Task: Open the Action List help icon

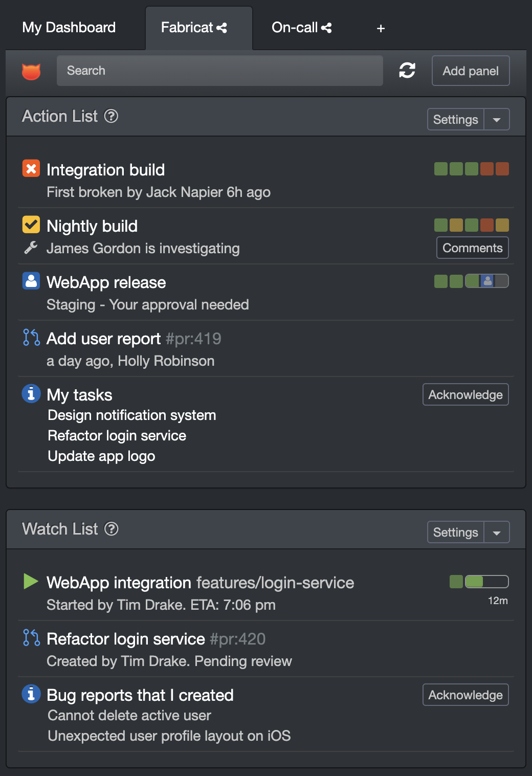Action: 111,116
